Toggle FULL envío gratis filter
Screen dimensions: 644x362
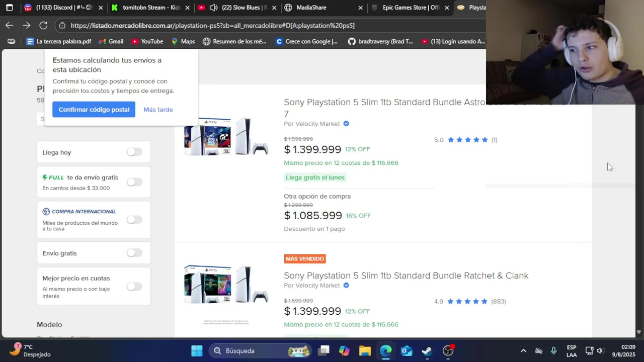(134, 182)
